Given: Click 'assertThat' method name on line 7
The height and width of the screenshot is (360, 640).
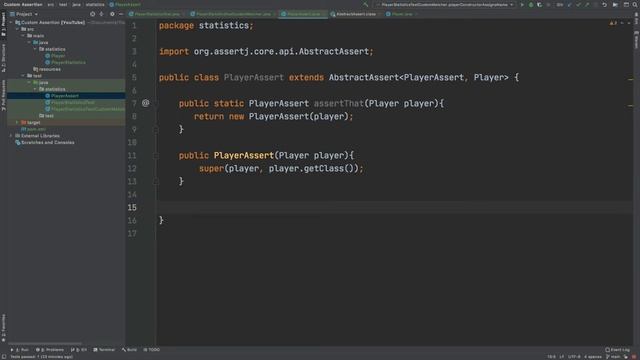Looking at the screenshot, I should tap(338, 103).
